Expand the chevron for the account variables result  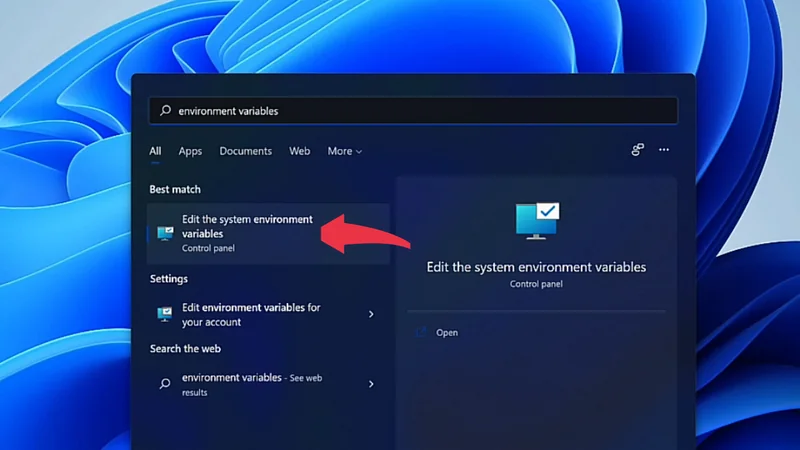pos(371,314)
